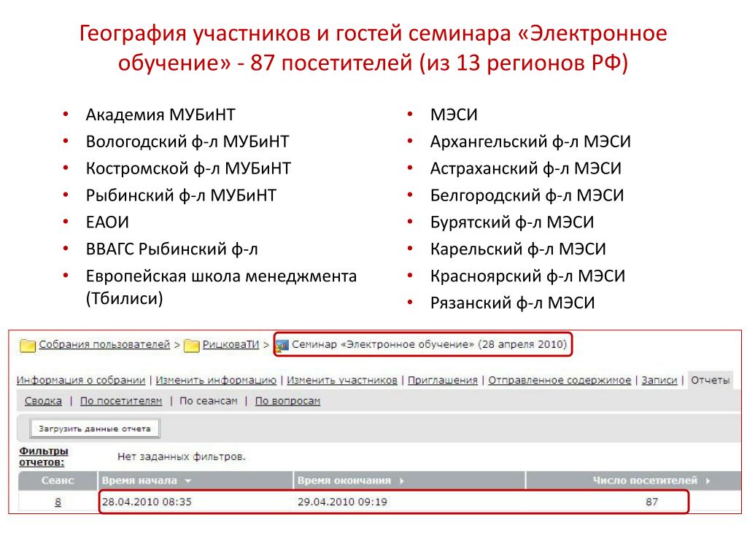Open Информация о собрании tab
Image resolution: width=747 pixels, height=560 pixels.
[x=81, y=380]
